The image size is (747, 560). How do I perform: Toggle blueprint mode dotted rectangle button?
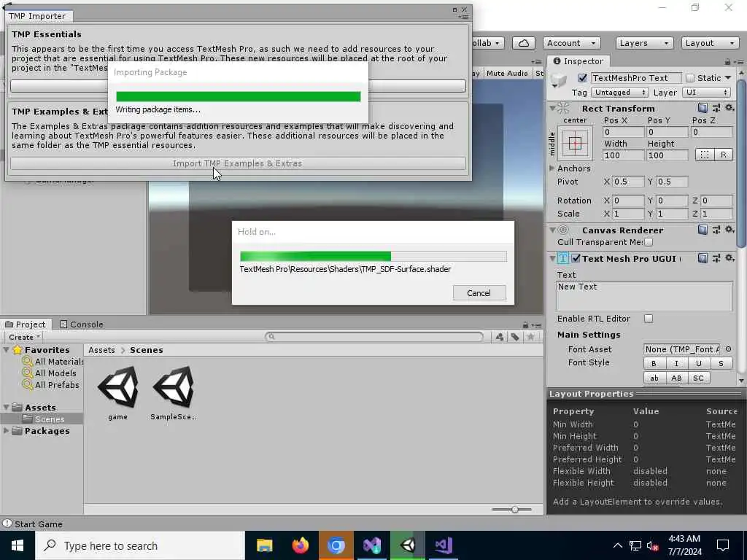click(x=705, y=155)
